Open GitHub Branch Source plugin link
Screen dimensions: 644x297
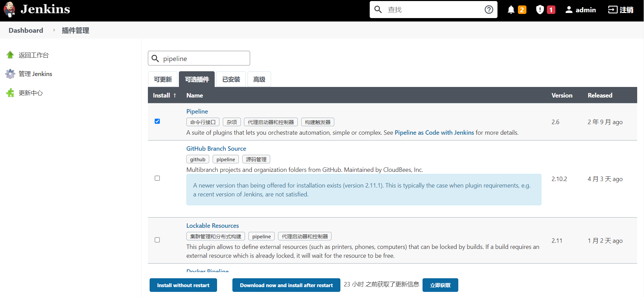[x=216, y=148]
